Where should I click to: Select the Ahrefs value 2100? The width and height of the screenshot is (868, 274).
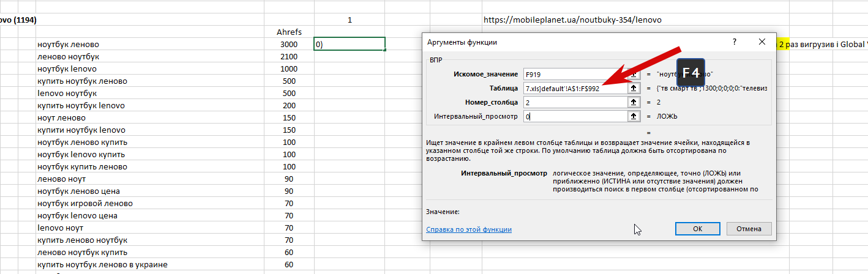tap(289, 56)
